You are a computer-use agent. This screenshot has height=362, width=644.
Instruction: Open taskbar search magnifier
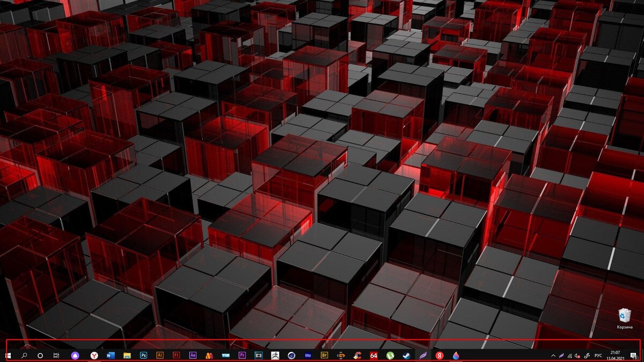24,356
